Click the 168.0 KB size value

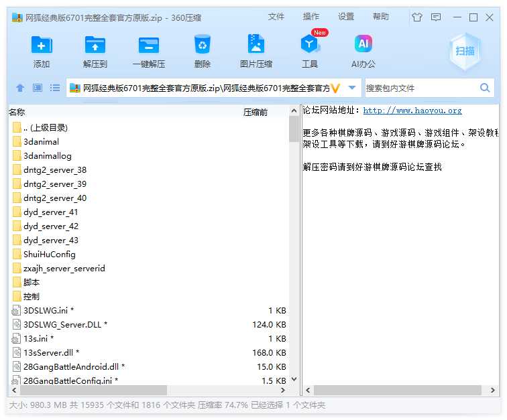(x=269, y=352)
